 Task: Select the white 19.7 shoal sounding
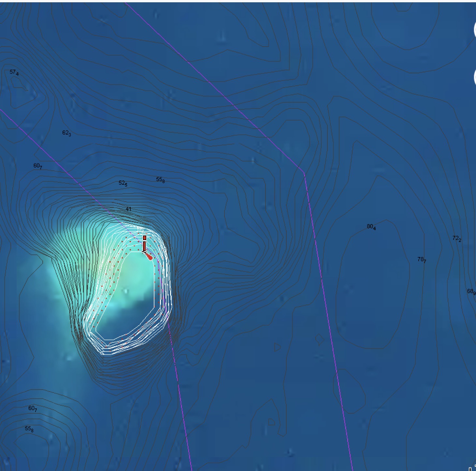tap(140, 229)
